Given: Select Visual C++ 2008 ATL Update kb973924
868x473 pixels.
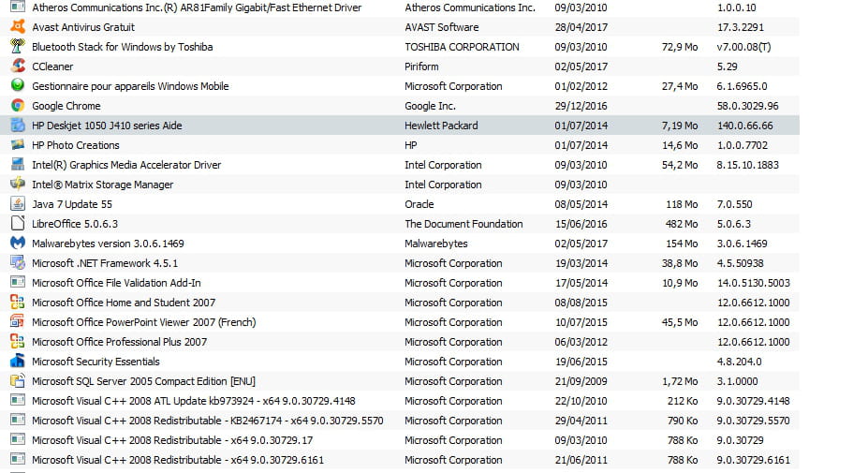Looking at the screenshot, I should pyautogui.click(x=194, y=401).
